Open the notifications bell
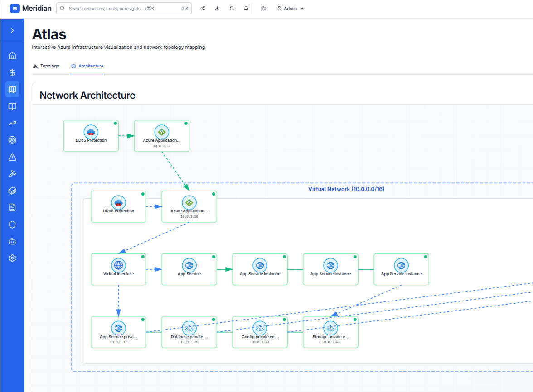Viewport: 533px width, 392px height. 246,8
